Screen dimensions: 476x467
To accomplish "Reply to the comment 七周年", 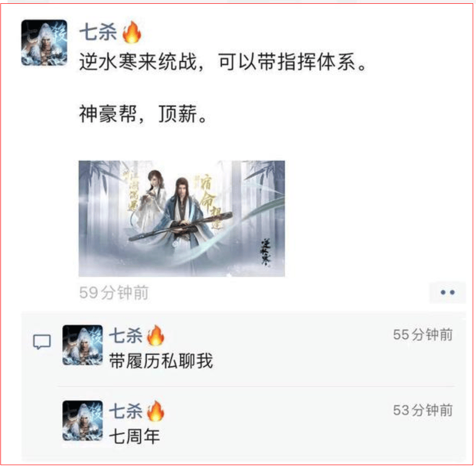I will tap(135, 436).
